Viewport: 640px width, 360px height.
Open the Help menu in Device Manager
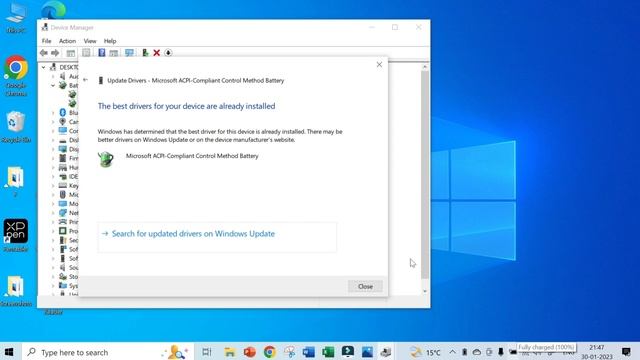pos(110,41)
